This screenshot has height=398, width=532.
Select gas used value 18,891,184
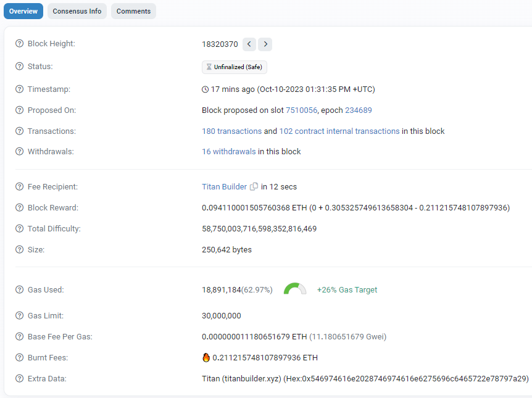tap(221, 290)
